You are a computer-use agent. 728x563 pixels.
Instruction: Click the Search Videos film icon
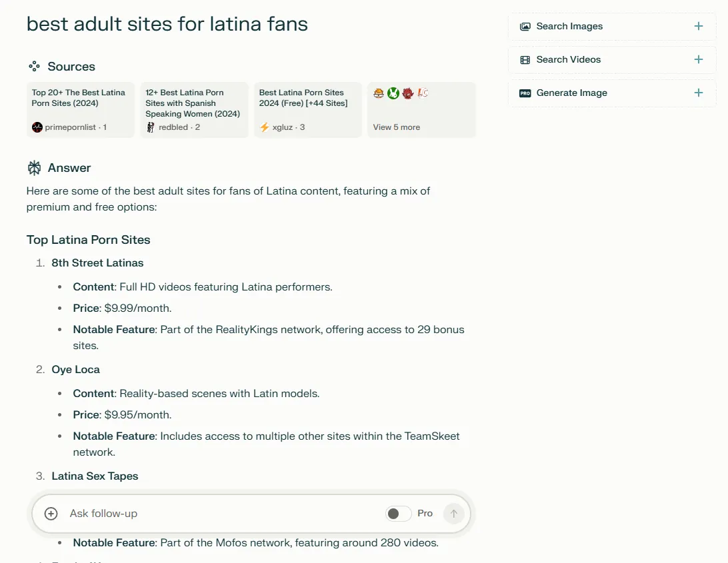(x=525, y=60)
